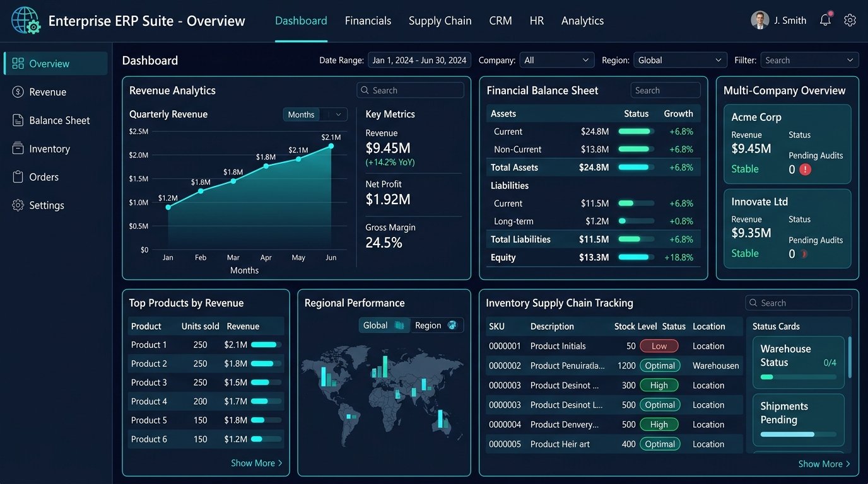Click the Region globe icon

tap(452, 325)
